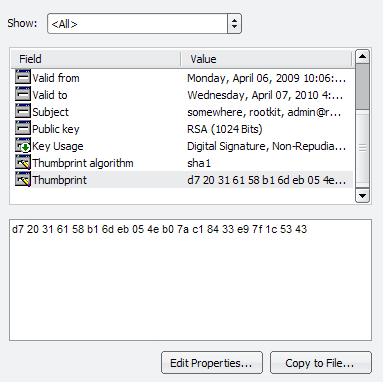Click the value Monday, April 06, 2009
This screenshot has width=383, height=382.
(267, 78)
